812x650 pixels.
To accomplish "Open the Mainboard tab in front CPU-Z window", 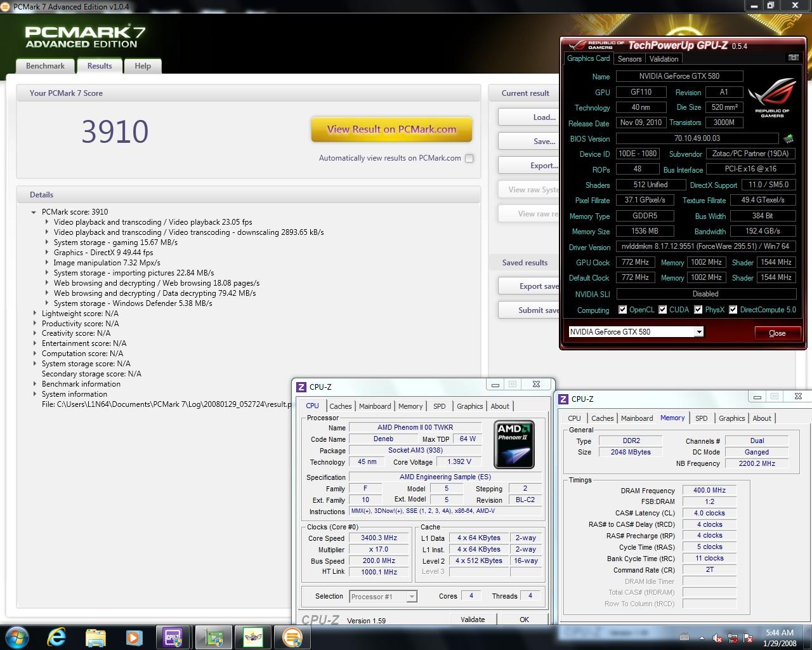I will coord(375,406).
